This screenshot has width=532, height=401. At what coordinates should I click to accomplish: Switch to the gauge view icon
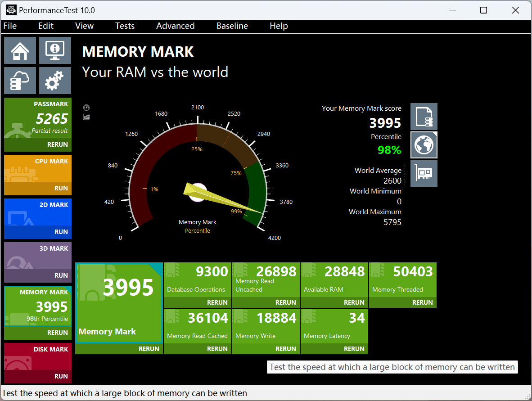click(x=86, y=108)
